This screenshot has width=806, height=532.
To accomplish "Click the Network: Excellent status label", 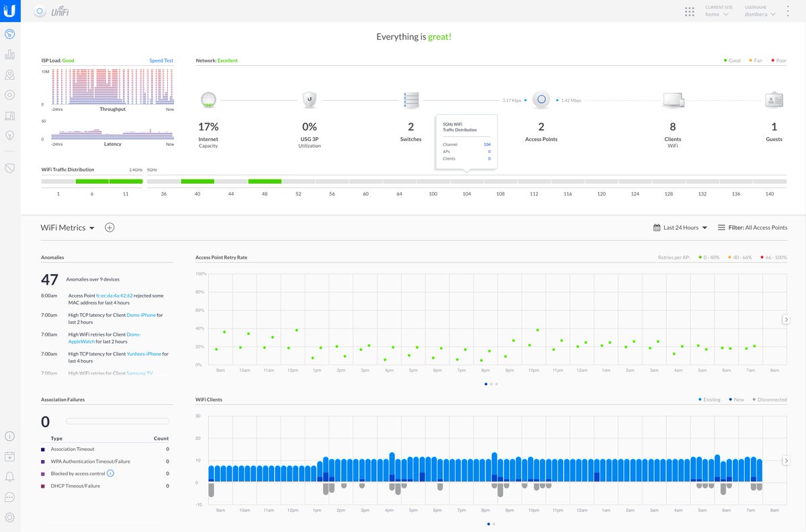I will pyautogui.click(x=217, y=60).
